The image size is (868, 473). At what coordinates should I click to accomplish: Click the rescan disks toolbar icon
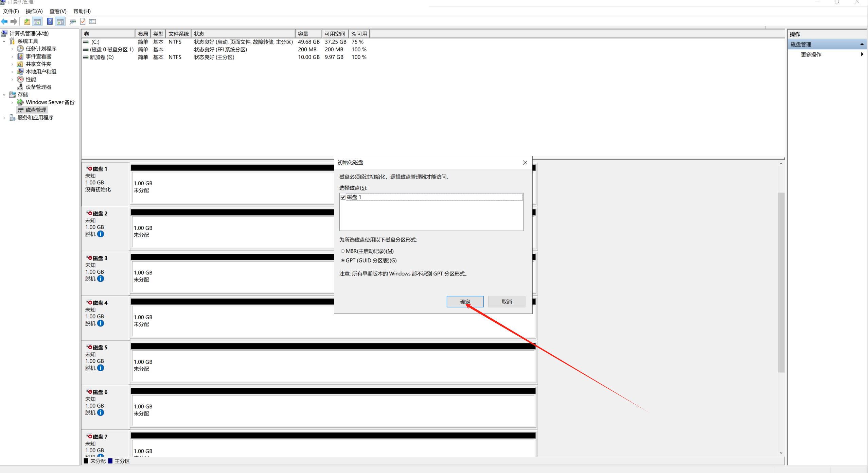(x=72, y=21)
